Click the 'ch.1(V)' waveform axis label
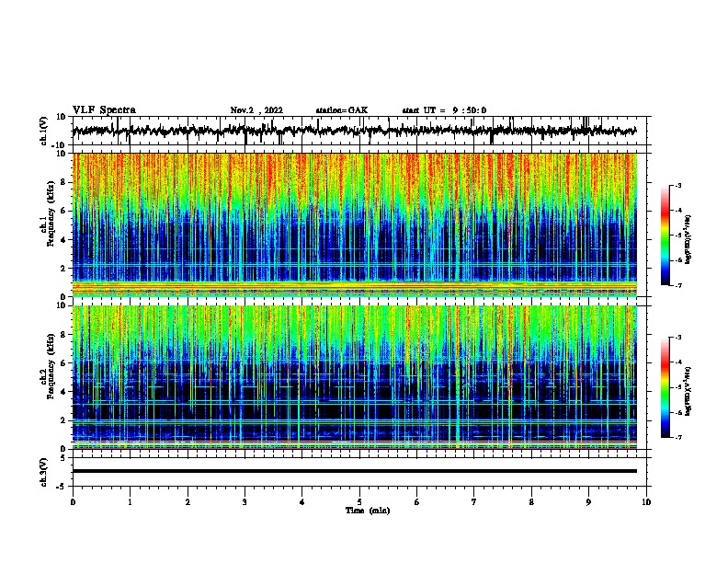Viewport: 728px width, 563px height. [44, 131]
